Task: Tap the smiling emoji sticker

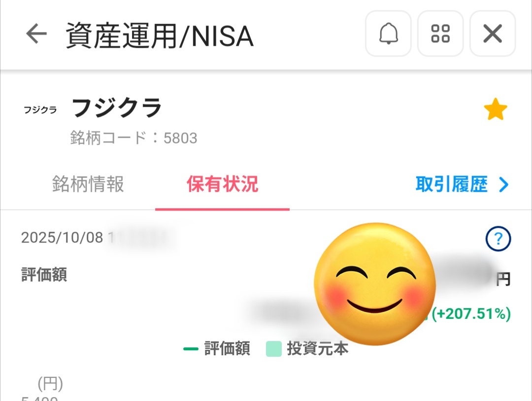Action: [x=375, y=284]
